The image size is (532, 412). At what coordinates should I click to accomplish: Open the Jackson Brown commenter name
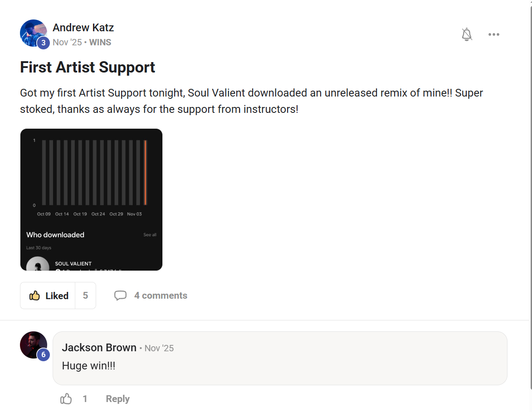(x=99, y=348)
